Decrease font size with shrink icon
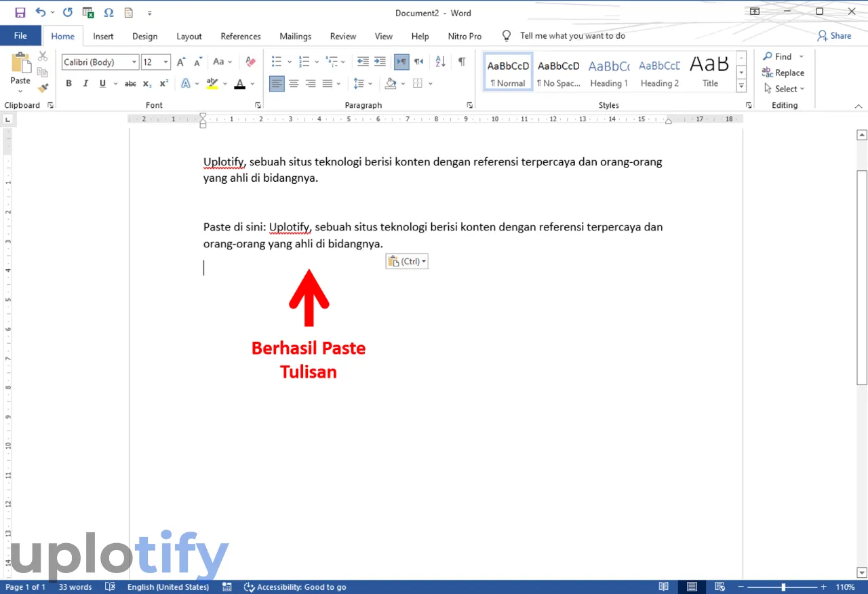The height and width of the screenshot is (594, 868). pos(198,62)
